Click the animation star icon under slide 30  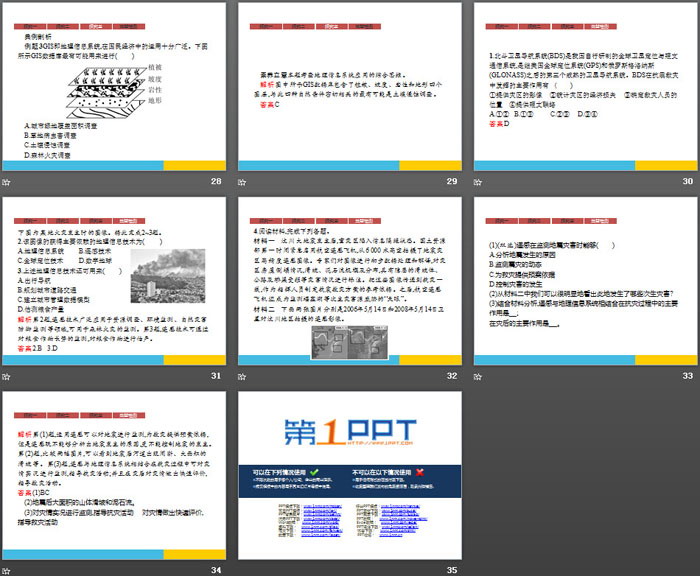[x=478, y=182]
